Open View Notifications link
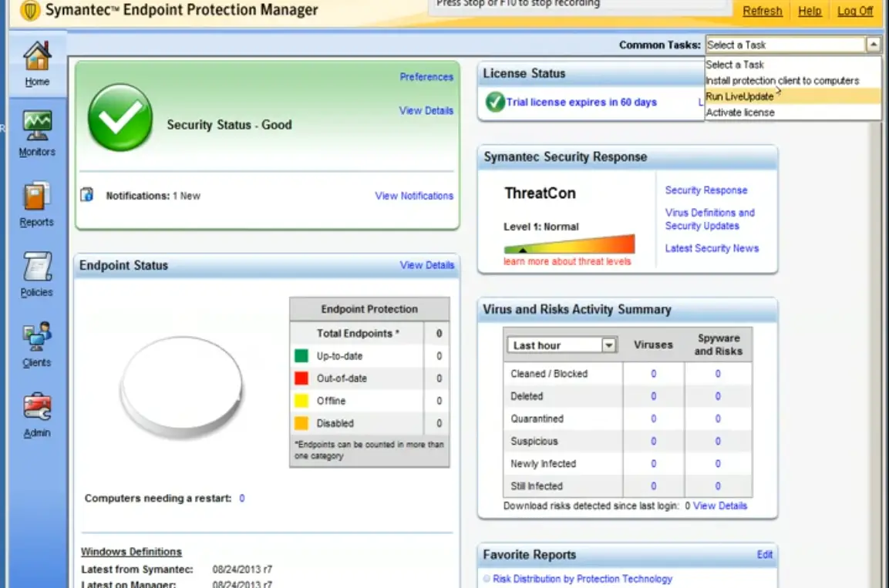Viewport: 889px width, 588px height. 415,196
